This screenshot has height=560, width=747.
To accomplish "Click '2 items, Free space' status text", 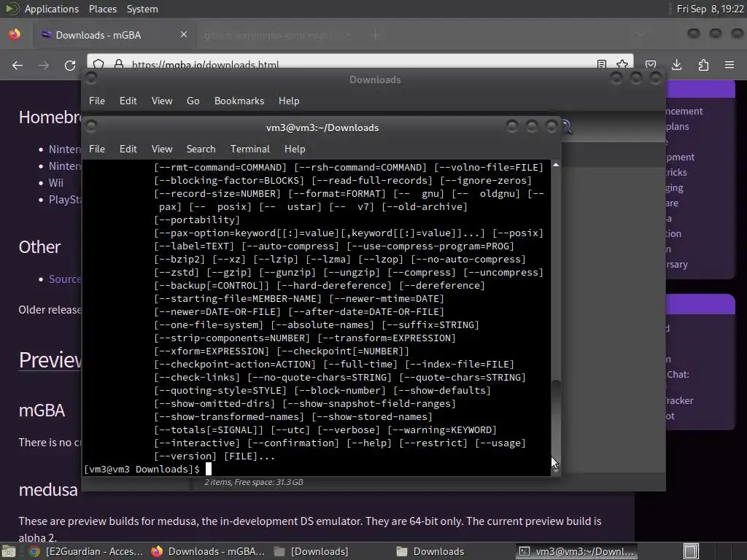I will click(254, 483).
